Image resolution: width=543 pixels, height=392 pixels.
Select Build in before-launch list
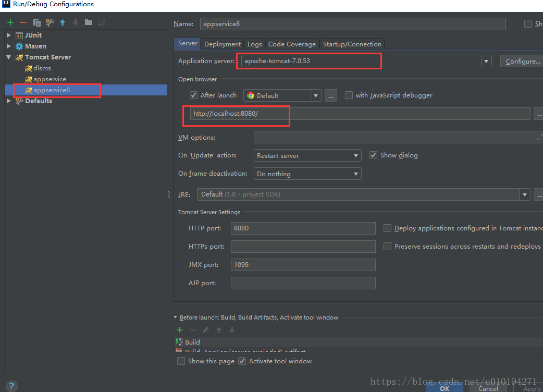358,342
